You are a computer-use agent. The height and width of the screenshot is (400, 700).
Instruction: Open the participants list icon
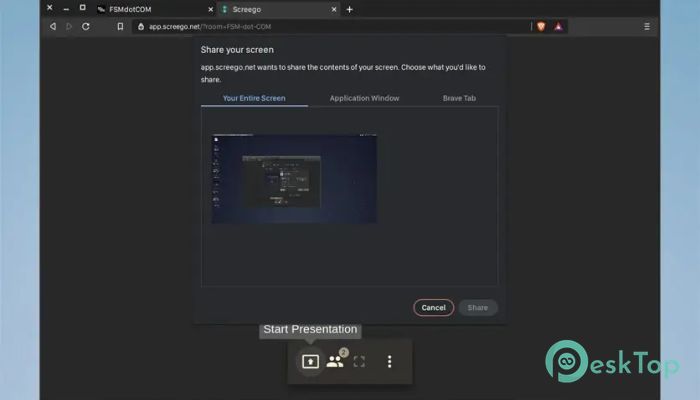(335, 361)
